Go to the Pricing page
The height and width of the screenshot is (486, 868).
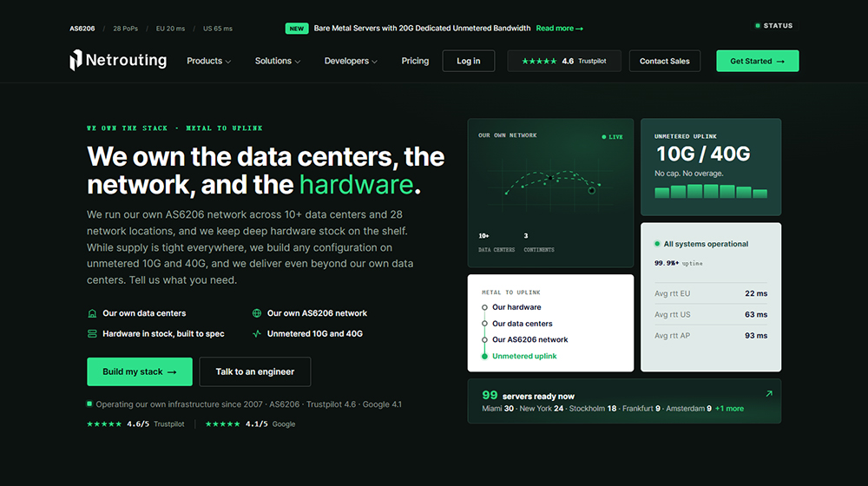coord(415,61)
